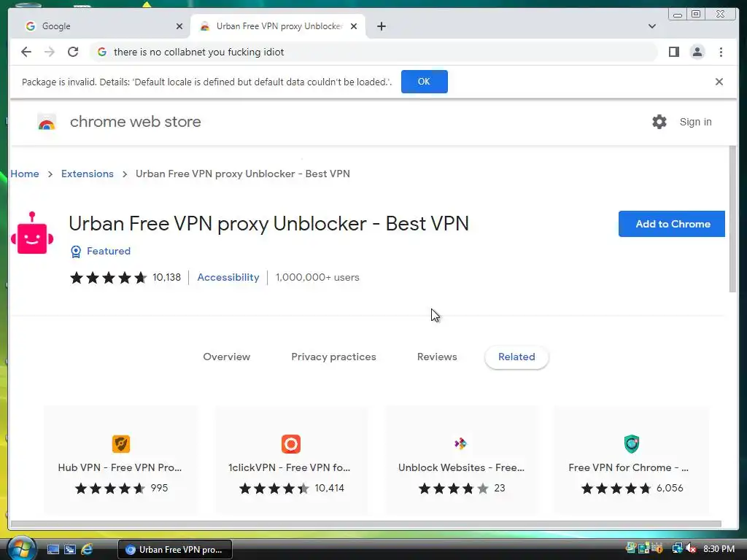Click the page vertical scrollbar
This screenshot has height=560, width=747.
(732, 219)
